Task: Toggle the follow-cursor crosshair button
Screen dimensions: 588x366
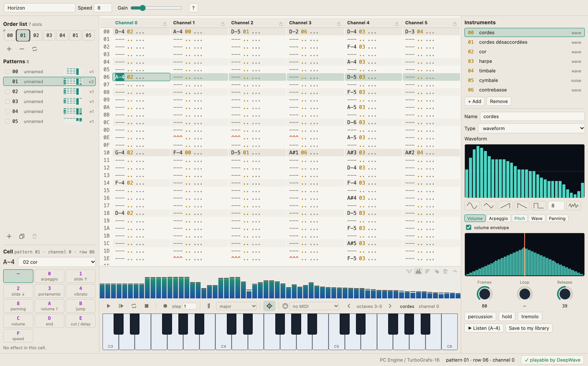Action: pyautogui.click(x=269, y=306)
